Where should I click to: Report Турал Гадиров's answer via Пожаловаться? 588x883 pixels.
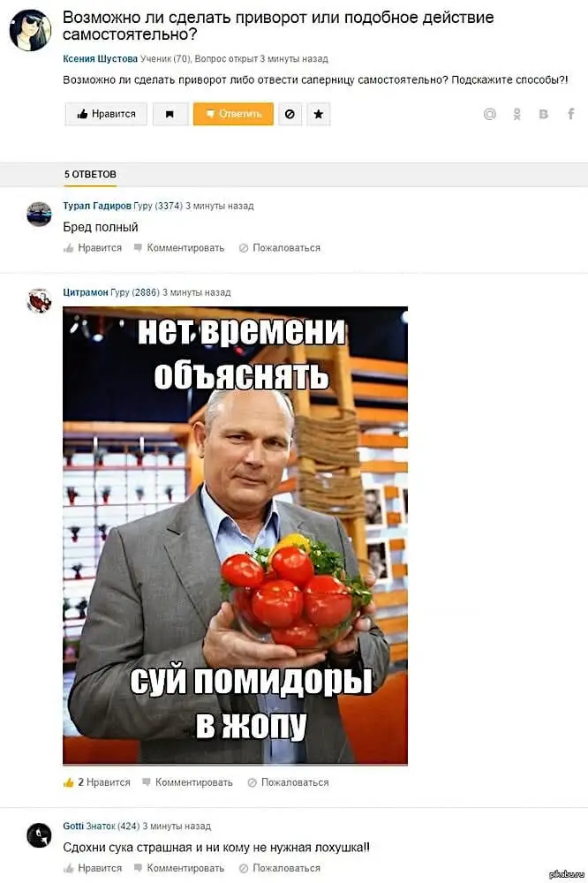point(280,248)
